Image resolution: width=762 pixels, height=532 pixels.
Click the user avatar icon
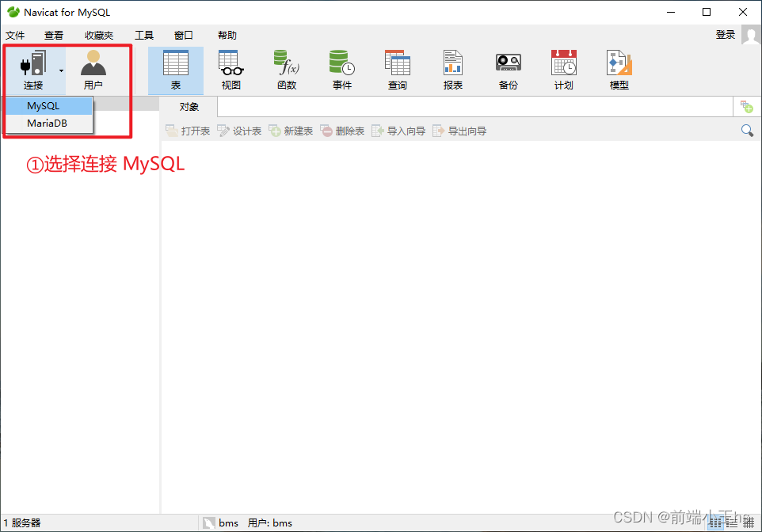tap(751, 35)
